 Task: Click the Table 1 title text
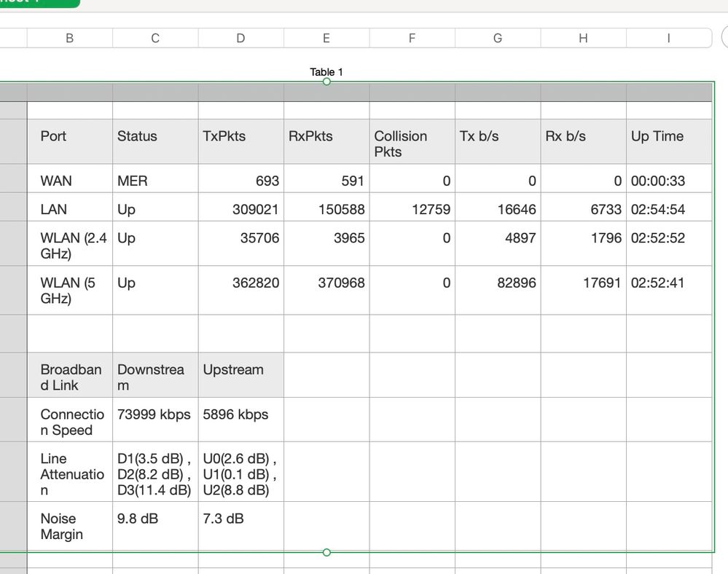pos(326,71)
